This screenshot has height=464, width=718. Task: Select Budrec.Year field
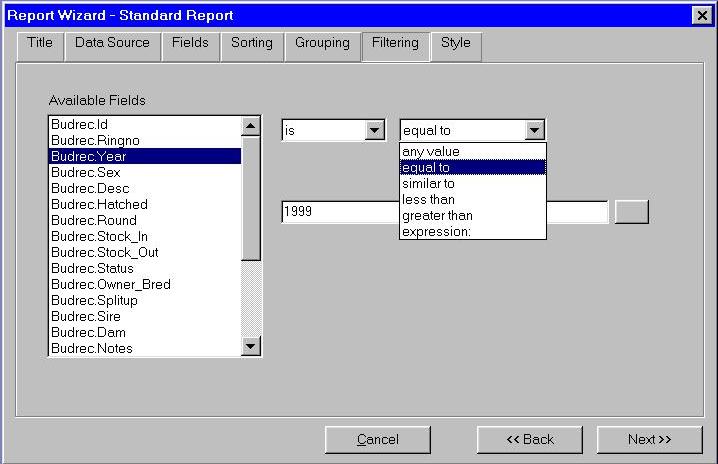click(x=145, y=157)
